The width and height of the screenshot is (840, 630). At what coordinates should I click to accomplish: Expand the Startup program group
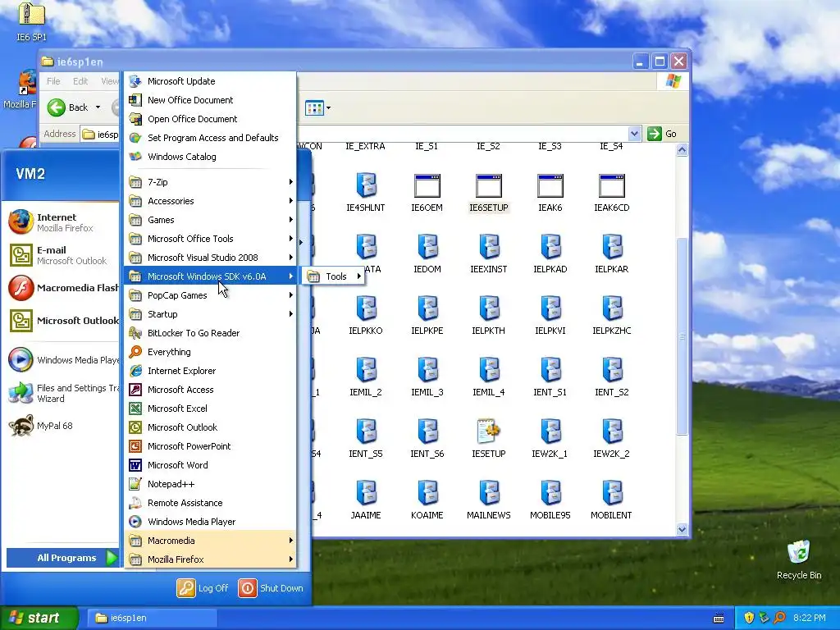pyautogui.click(x=210, y=314)
